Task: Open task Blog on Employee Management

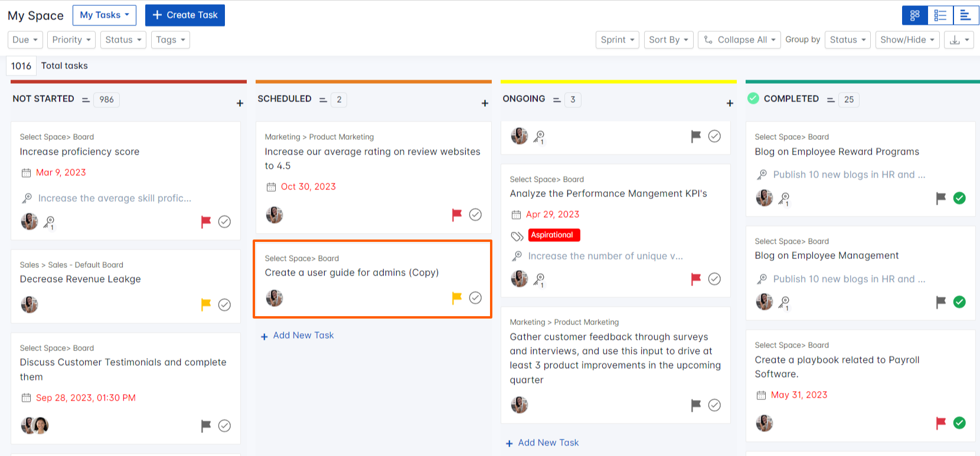Action: tap(827, 255)
